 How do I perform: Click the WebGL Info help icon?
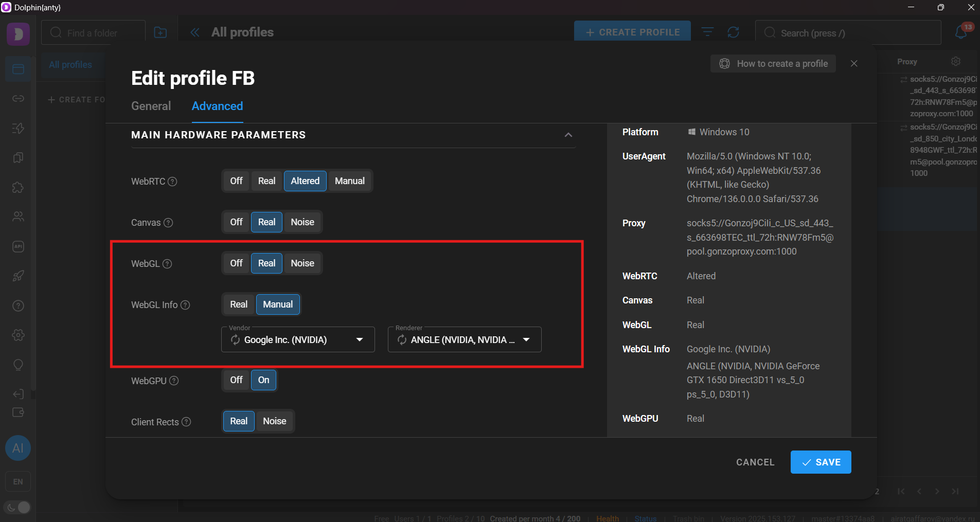click(185, 305)
